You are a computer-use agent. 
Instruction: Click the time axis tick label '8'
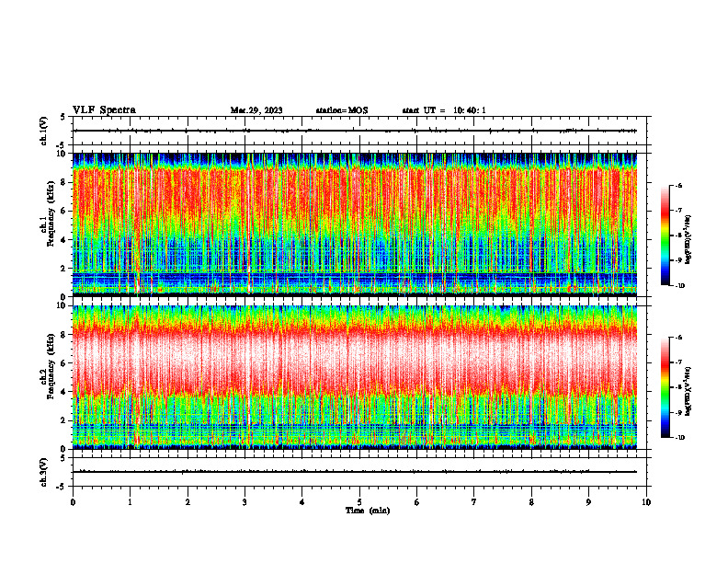tap(531, 502)
